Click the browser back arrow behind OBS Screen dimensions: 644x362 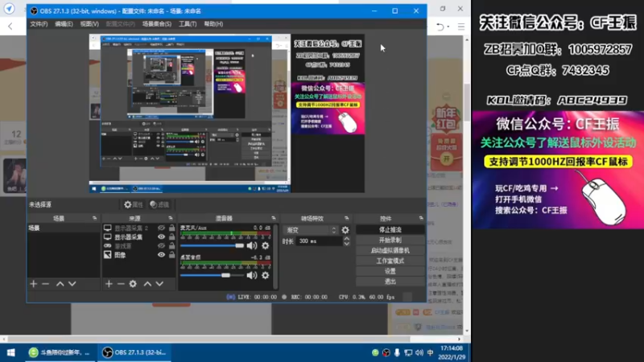coord(10,27)
